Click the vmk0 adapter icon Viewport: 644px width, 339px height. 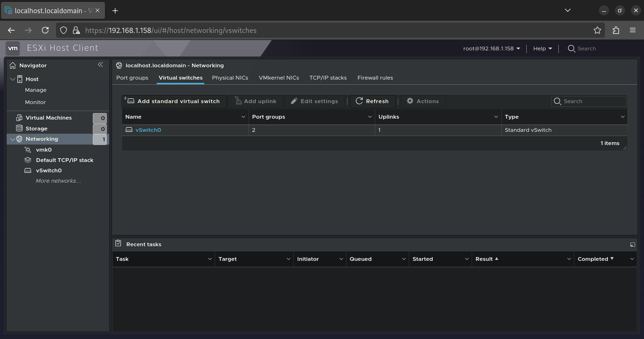click(28, 150)
